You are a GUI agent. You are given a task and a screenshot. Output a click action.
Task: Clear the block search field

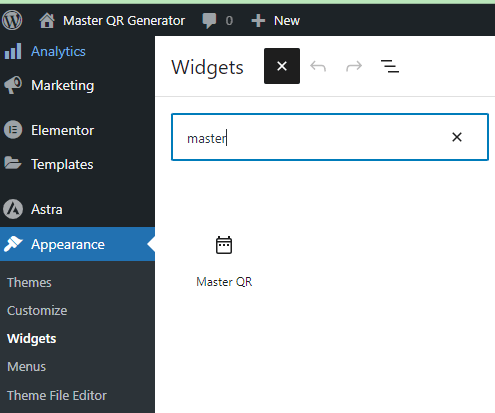(457, 137)
